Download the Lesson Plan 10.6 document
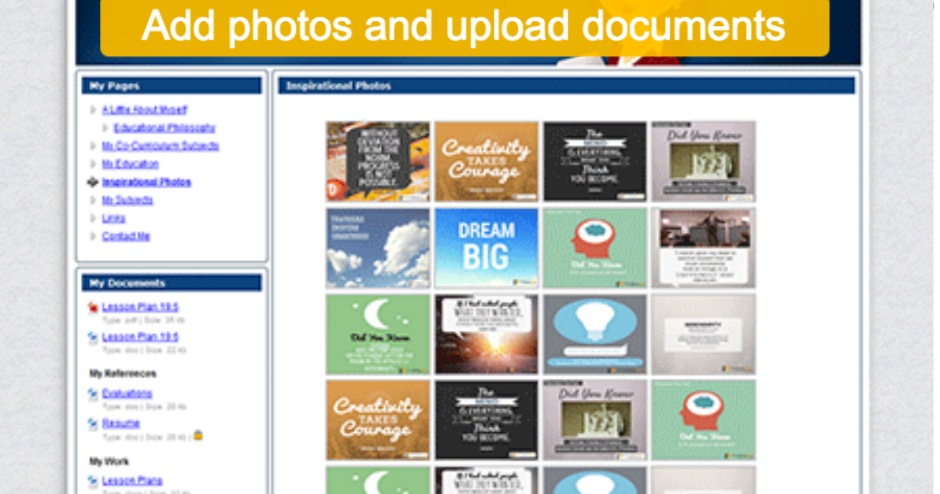The image size is (940, 494). pos(140,337)
